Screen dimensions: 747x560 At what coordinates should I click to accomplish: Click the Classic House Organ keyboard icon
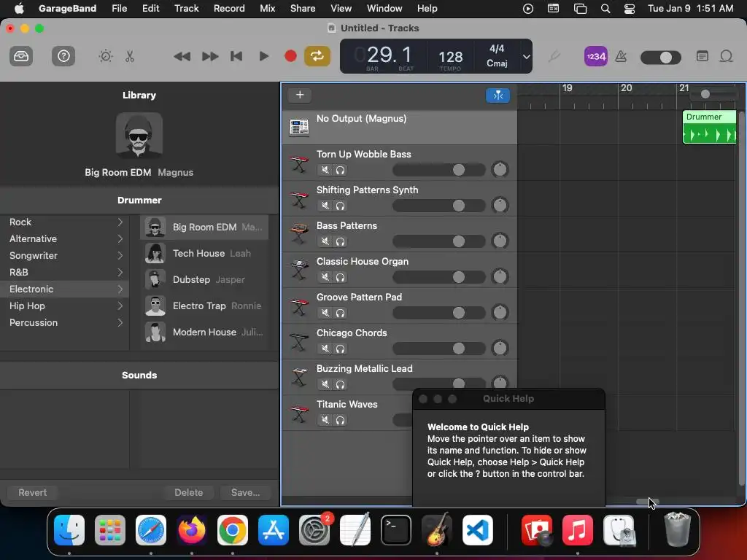tap(299, 270)
